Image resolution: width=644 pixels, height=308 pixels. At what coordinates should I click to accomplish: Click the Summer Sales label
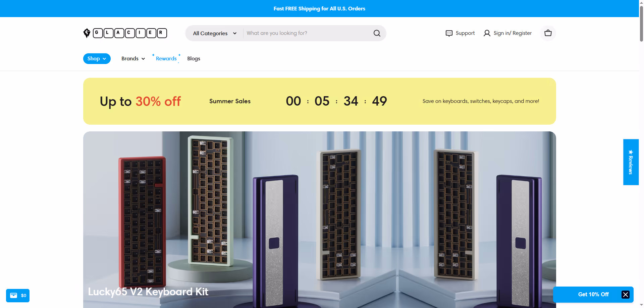tap(230, 101)
